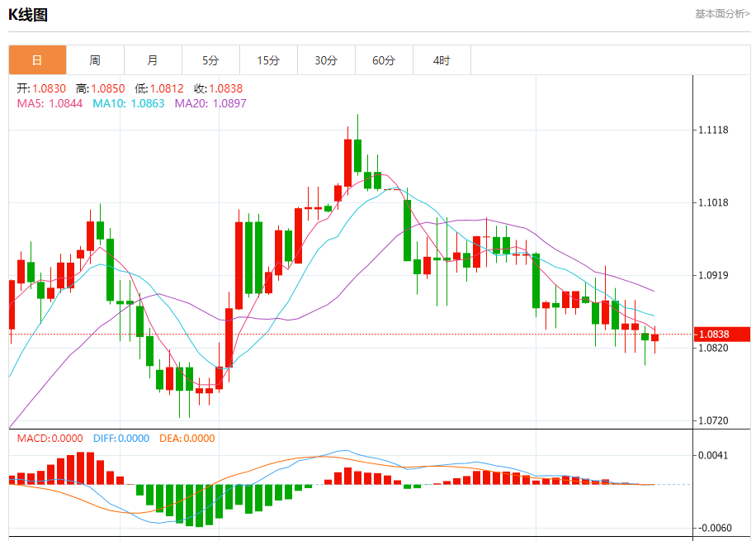Open the 30分 timeframe tab
Screen dimensions: 756x541
[x=326, y=60]
